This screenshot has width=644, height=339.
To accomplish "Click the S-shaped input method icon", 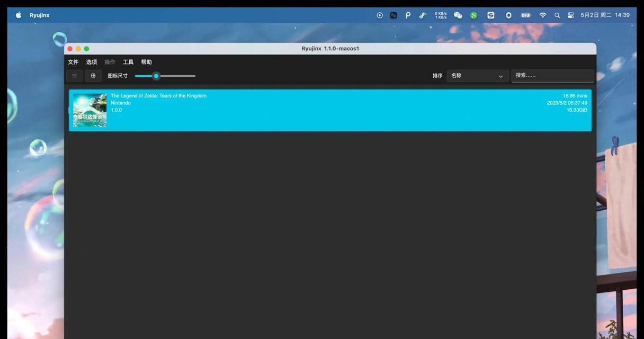I will (491, 15).
